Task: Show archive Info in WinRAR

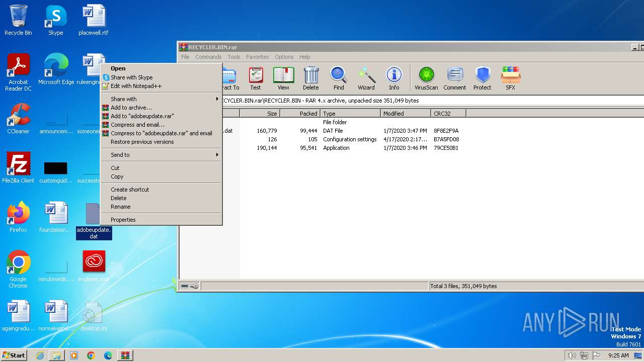Action: (x=394, y=78)
